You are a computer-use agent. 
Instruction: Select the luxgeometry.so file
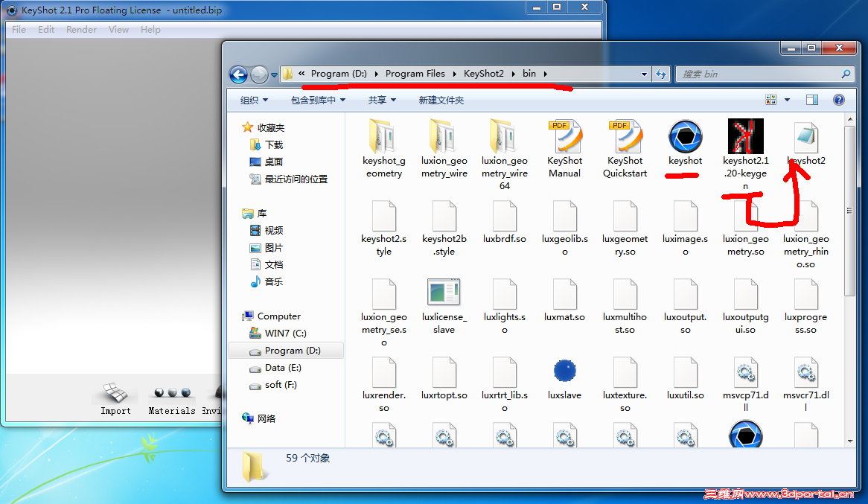click(625, 229)
